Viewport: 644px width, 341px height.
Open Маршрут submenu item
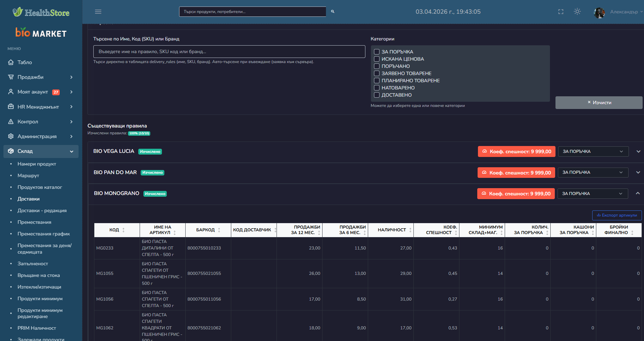(x=28, y=175)
